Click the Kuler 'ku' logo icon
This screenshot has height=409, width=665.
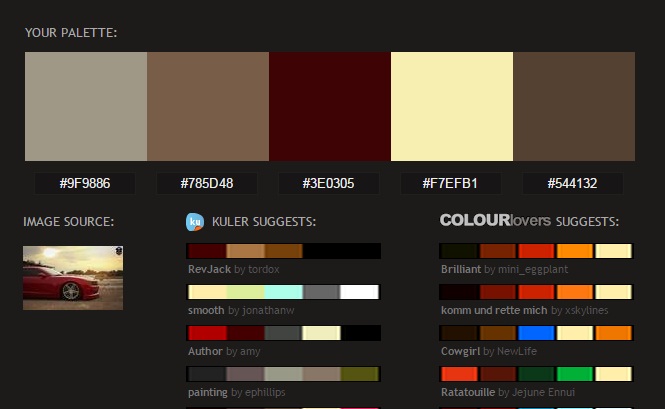pos(195,222)
